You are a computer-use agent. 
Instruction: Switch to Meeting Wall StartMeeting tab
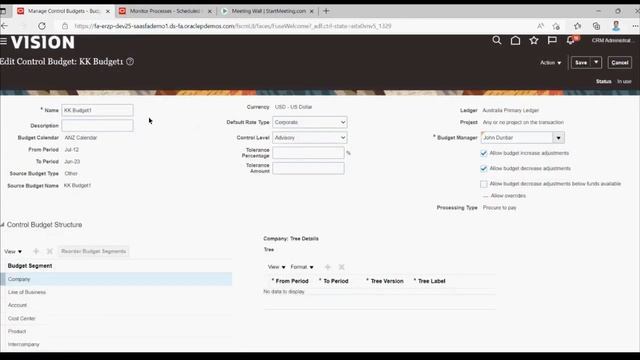coord(267,11)
